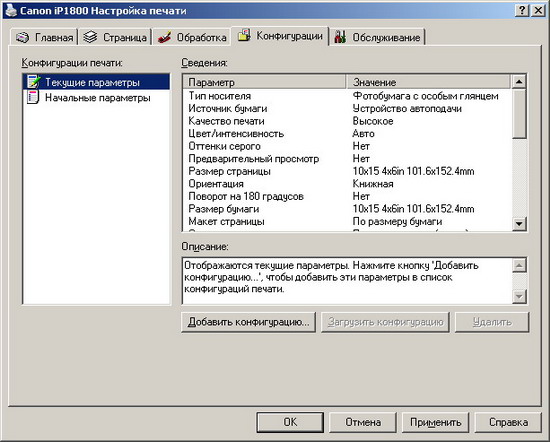Click the Главная tab printer icon

(x=22, y=37)
